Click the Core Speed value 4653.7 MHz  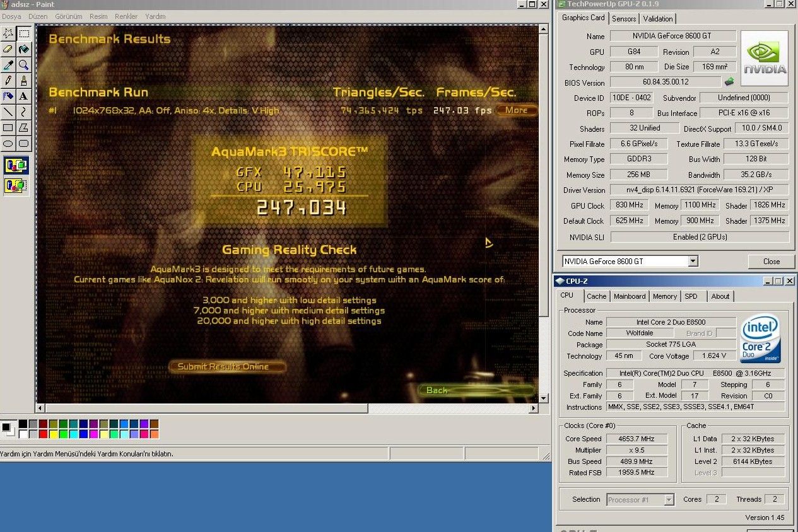point(636,439)
